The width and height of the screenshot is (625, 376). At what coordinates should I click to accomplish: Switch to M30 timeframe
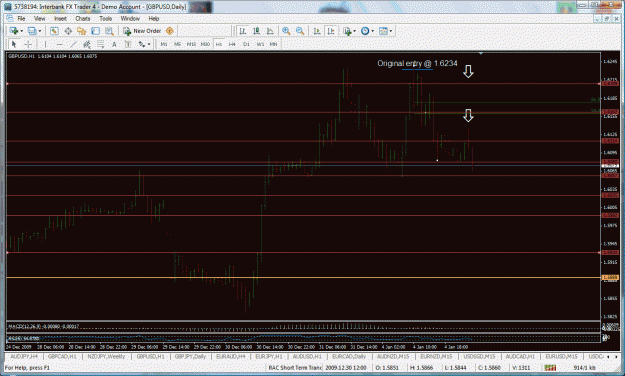tap(205, 44)
